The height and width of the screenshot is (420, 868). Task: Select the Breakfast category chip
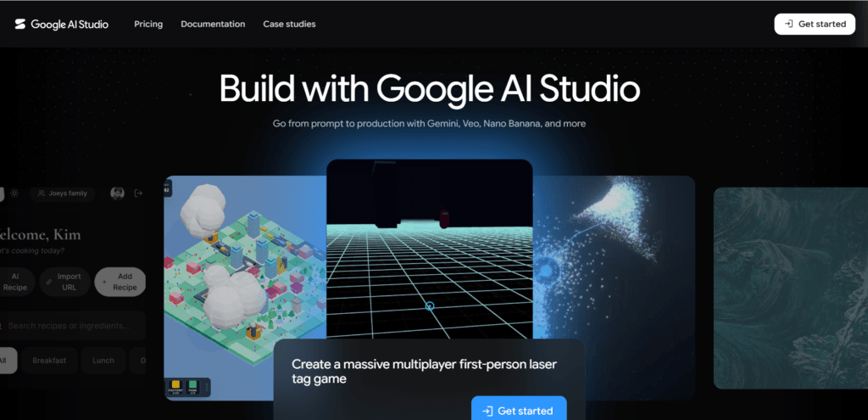[49, 361]
